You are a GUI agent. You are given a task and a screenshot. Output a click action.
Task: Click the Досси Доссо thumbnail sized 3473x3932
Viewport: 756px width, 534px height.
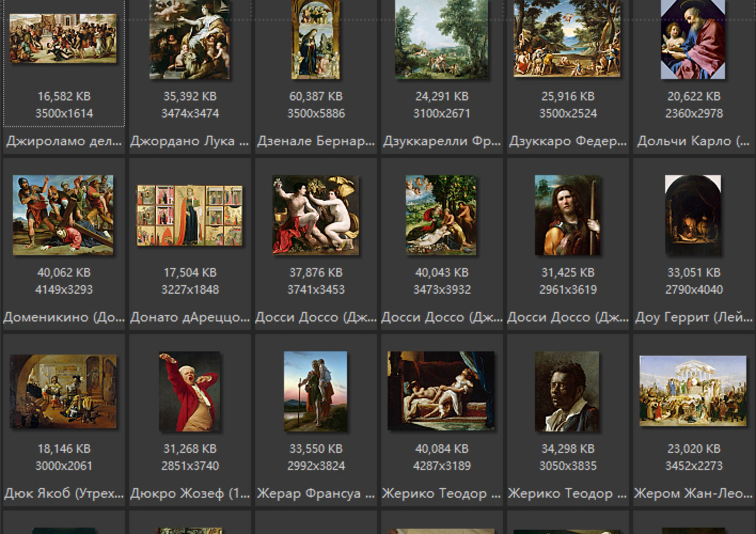click(441, 215)
